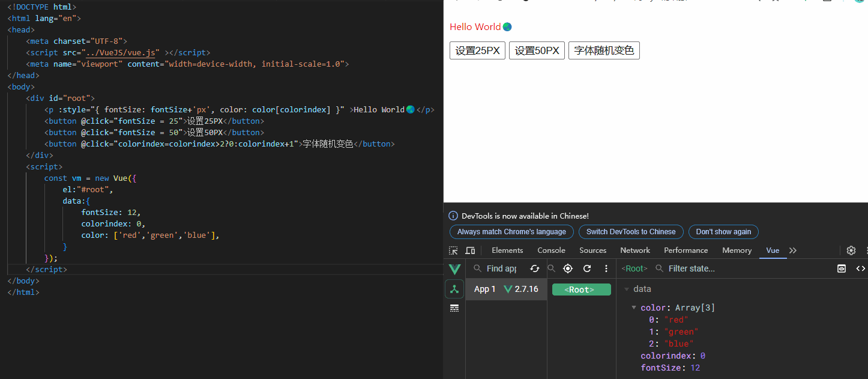The height and width of the screenshot is (379, 868).
Task: Switch to the Network tab
Action: tap(635, 250)
